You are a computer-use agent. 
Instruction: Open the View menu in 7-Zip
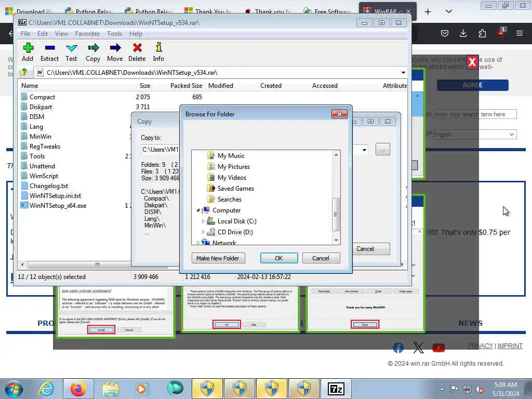pos(61,34)
